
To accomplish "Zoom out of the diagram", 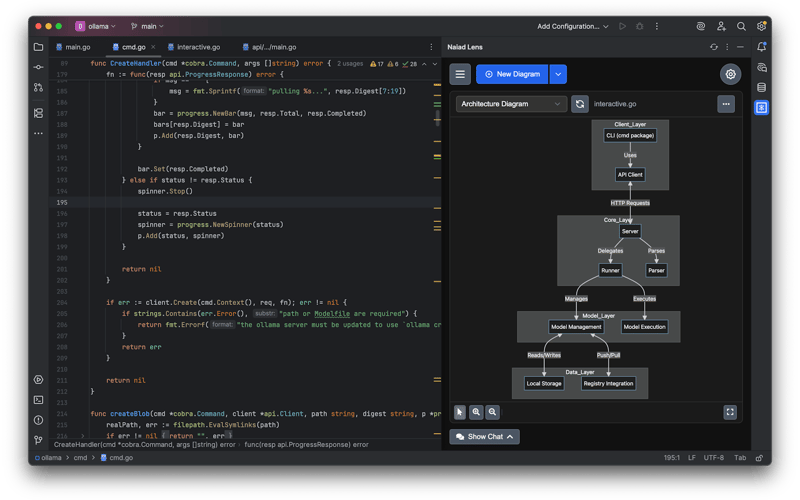I will pyautogui.click(x=493, y=412).
